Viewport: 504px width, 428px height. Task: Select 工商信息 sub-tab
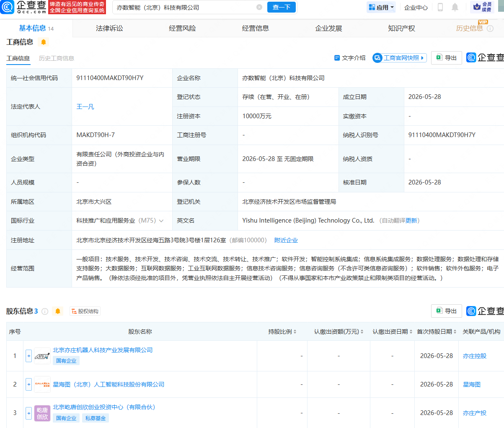(18, 58)
